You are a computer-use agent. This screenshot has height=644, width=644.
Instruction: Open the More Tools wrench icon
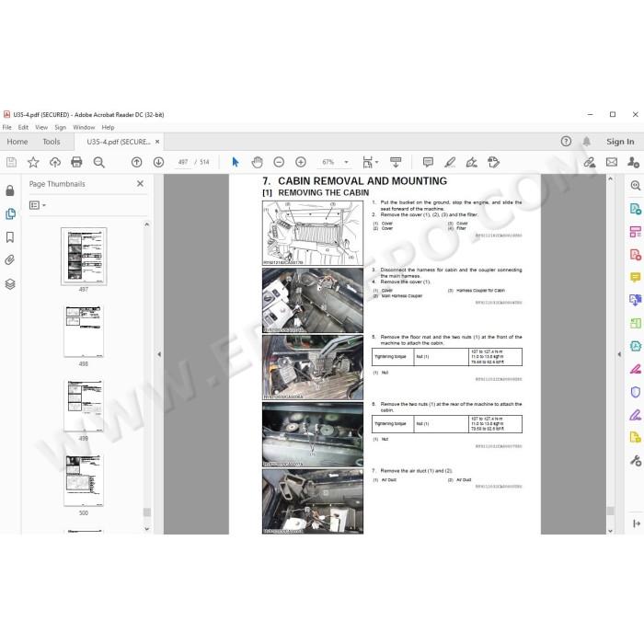coord(636,460)
